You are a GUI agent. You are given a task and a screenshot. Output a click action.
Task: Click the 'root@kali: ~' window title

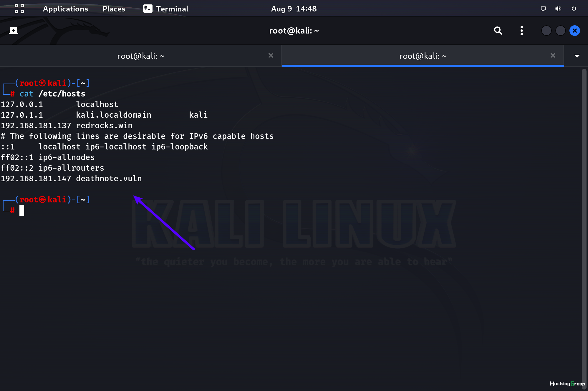pos(294,31)
